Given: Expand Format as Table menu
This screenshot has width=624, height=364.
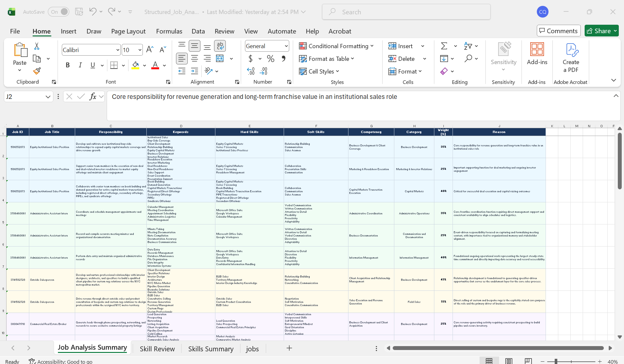Looking at the screenshot, I should click(x=326, y=59).
